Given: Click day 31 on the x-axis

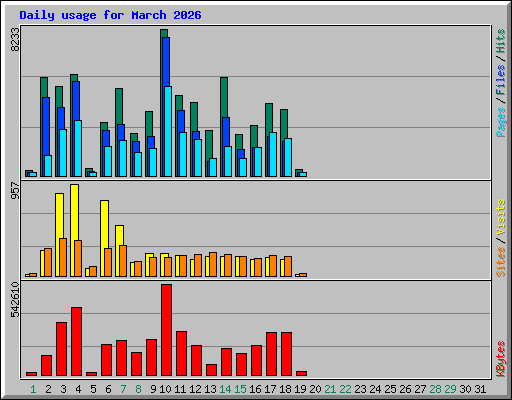Looking at the screenshot, I should pos(480,389).
